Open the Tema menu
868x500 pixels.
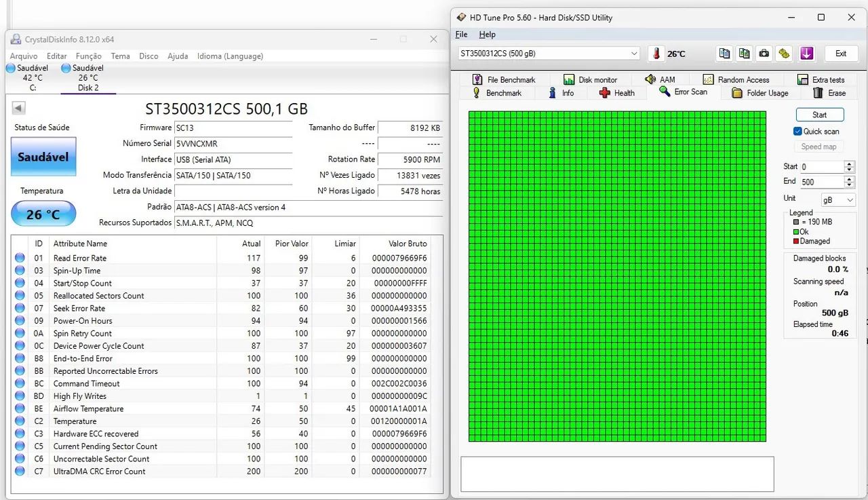pos(121,56)
